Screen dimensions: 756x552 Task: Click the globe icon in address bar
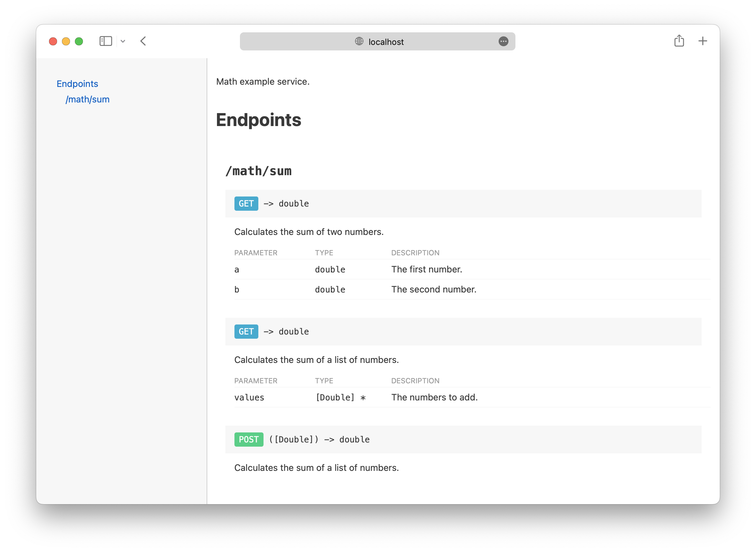[x=359, y=41]
